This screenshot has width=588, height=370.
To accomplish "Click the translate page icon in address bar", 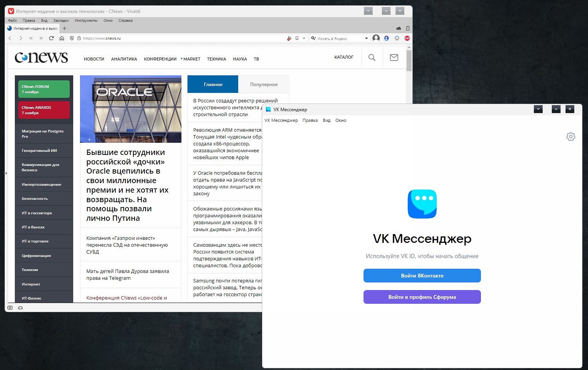I will (289, 38).
